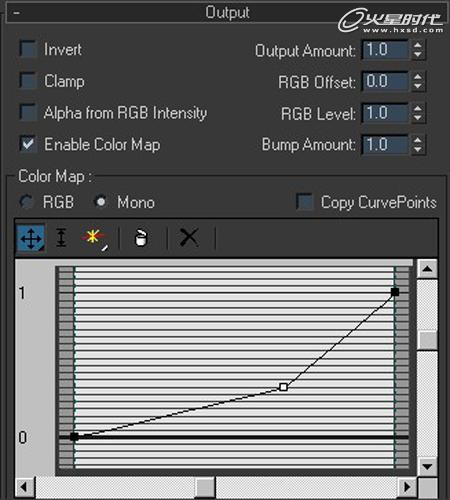Click the horizontal scrollbar thumb
This screenshot has height=500, width=450.
205,487
